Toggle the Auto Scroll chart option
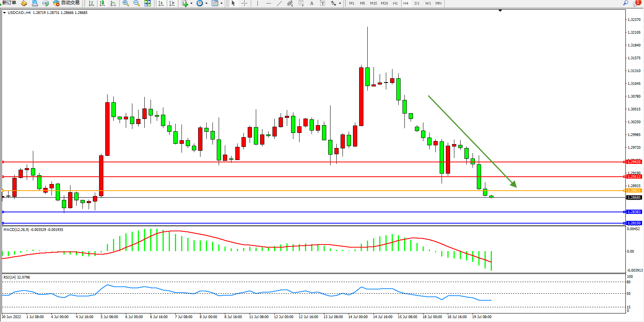Viewport: 644px width, 322px height. pos(161,3)
